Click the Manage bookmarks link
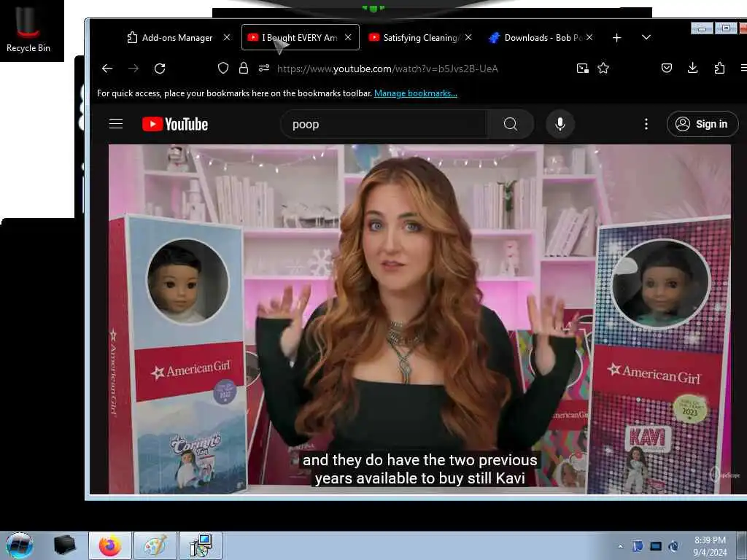The height and width of the screenshot is (560, 747). (x=415, y=93)
